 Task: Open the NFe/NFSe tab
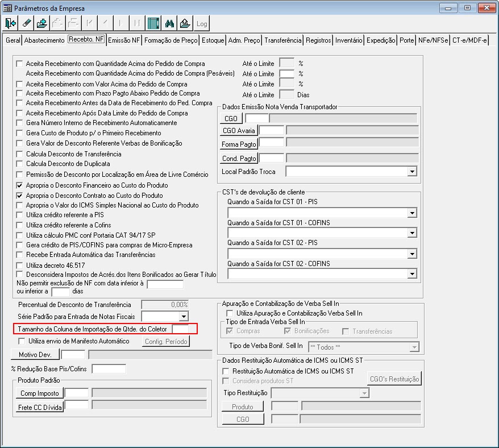pyautogui.click(x=433, y=40)
